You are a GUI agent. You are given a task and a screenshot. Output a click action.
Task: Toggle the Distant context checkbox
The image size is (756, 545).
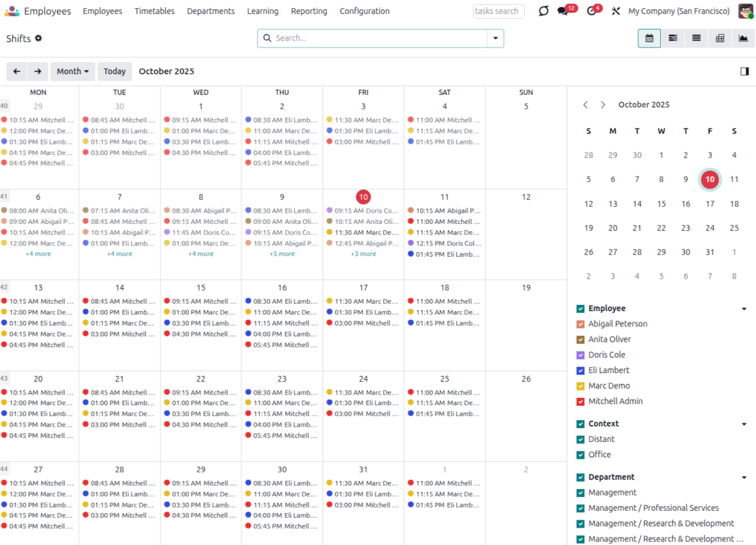(580, 439)
